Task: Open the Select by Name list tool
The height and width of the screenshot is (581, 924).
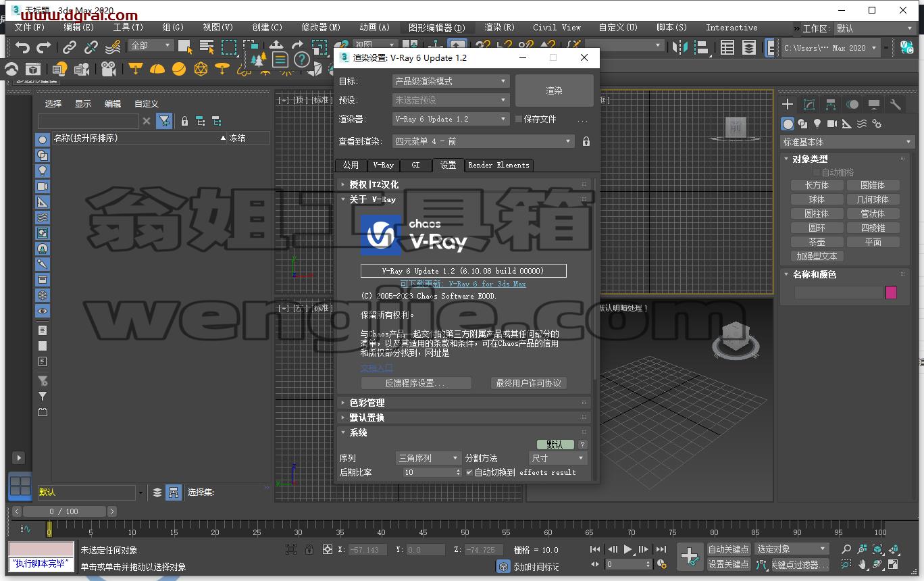Action: click(207, 47)
